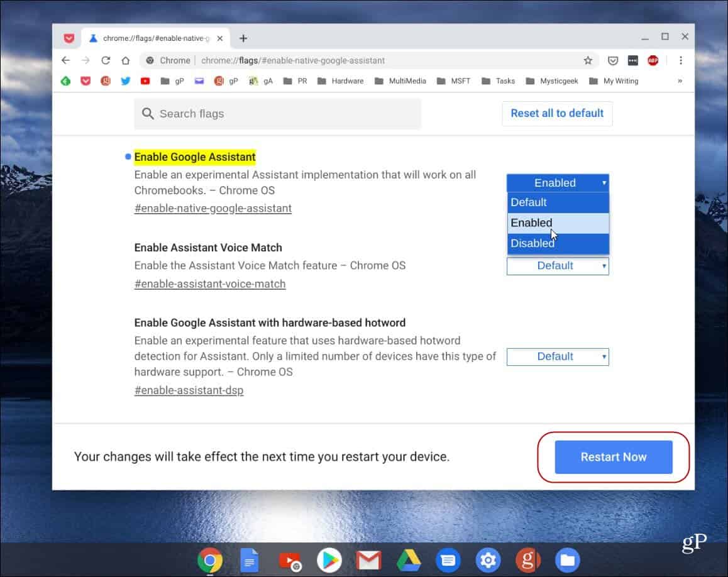Open the Hardware bookmarks folder
This screenshot has width=728, height=577.
coord(341,81)
